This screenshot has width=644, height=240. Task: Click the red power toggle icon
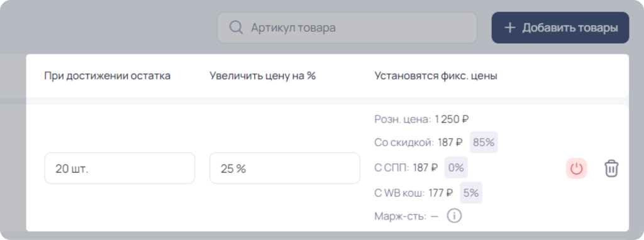pyautogui.click(x=576, y=168)
